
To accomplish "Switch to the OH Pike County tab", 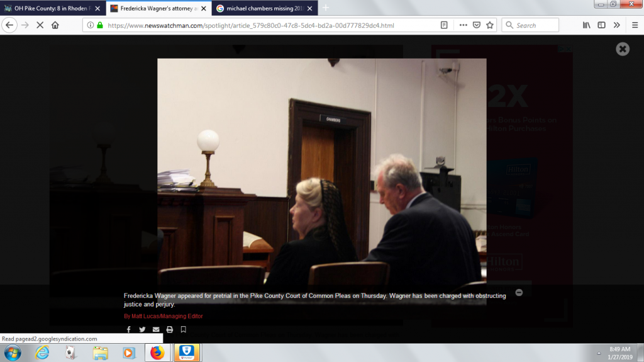I will 49,8.
